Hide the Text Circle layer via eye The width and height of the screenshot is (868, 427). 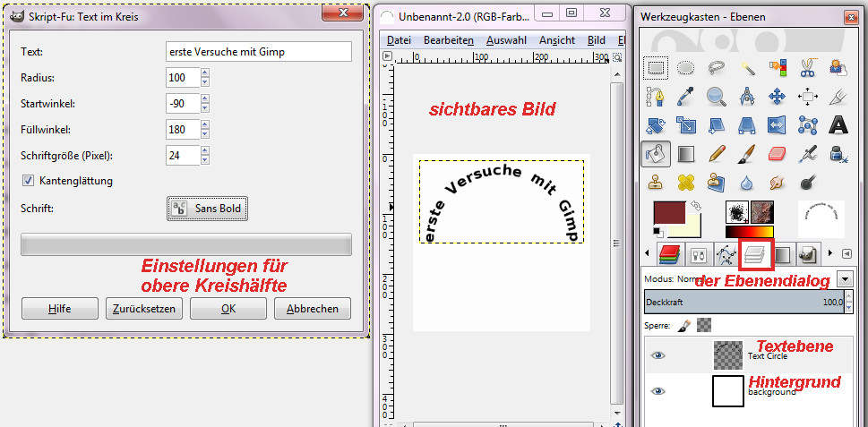pos(657,355)
